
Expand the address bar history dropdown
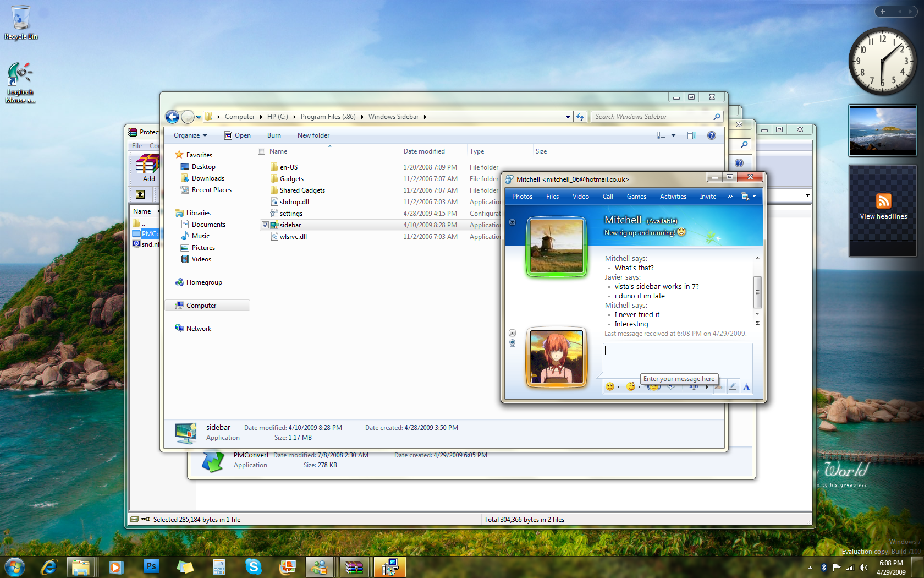pyautogui.click(x=568, y=117)
